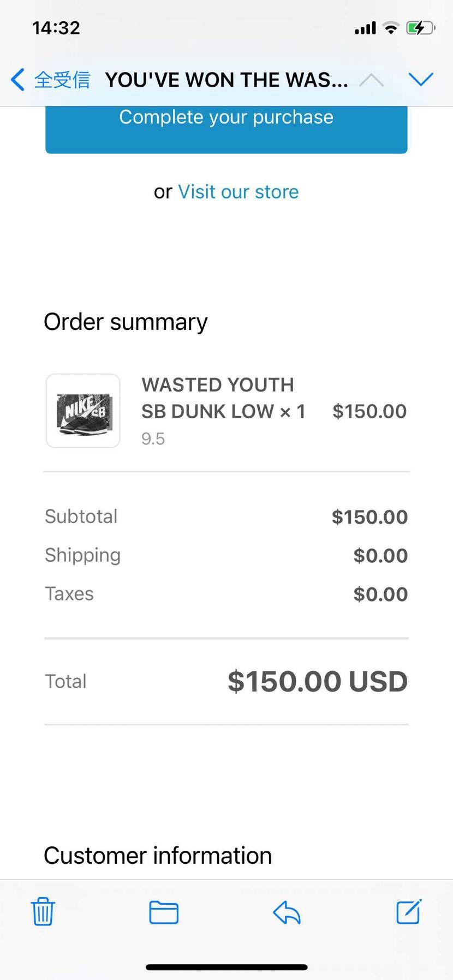Image resolution: width=453 pixels, height=980 pixels.
Task: Open the move to folder icon
Action: (164, 912)
